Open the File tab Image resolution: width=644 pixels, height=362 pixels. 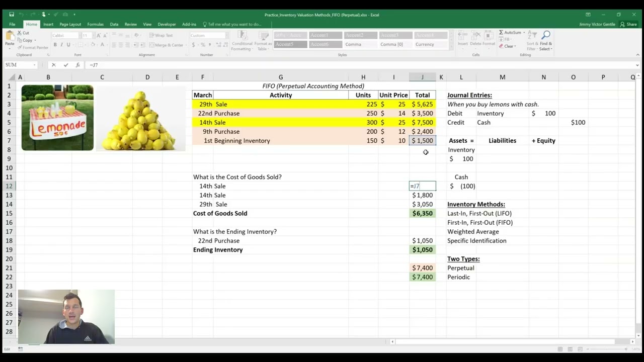pyautogui.click(x=12, y=24)
